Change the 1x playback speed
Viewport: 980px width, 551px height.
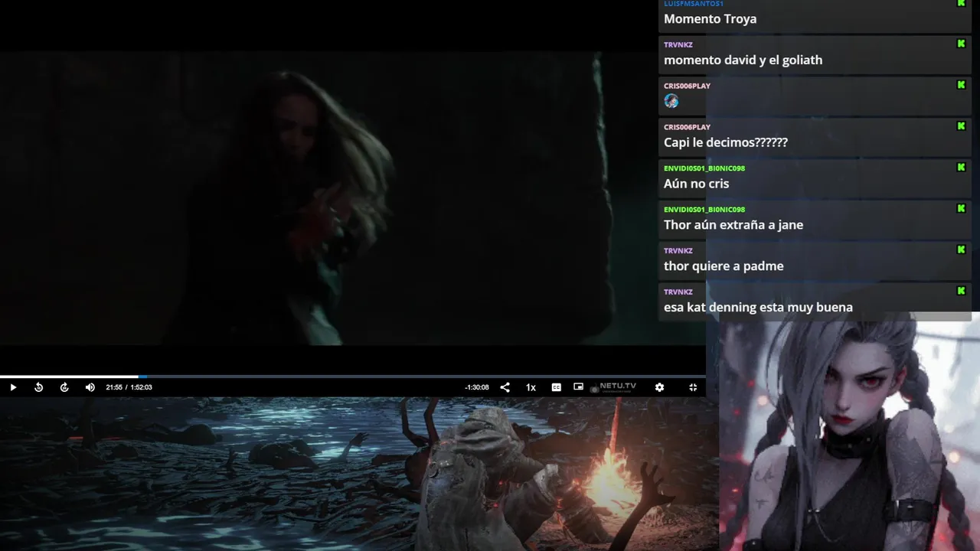pos(531,387)
